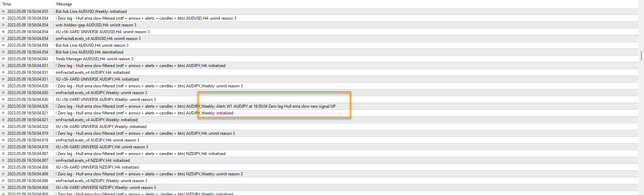Sort the log by the Time column header
The width and height of the screenshot is (644, 195).
click(x=7, y=4)
